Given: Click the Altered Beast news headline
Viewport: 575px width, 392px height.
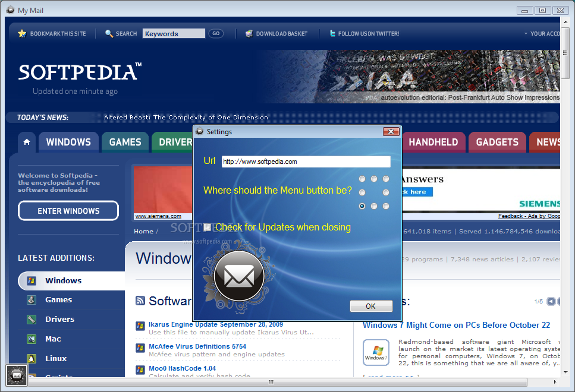Looking at the screenshot, I should (x=186, y=117).
